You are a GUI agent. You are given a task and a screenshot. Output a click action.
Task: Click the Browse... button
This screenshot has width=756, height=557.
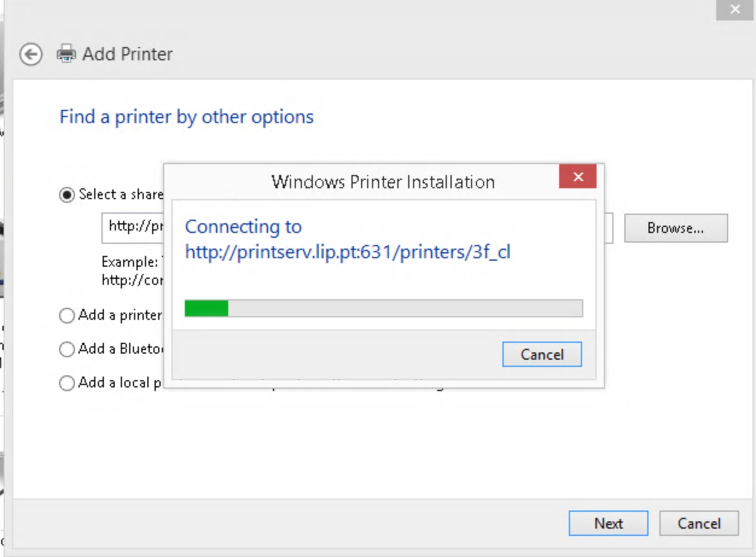[676, 228]
